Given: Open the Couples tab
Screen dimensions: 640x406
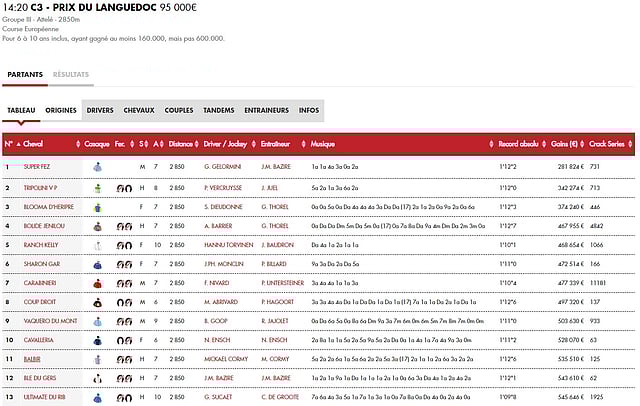Looking at the screenshot, I should click(179, 110).
